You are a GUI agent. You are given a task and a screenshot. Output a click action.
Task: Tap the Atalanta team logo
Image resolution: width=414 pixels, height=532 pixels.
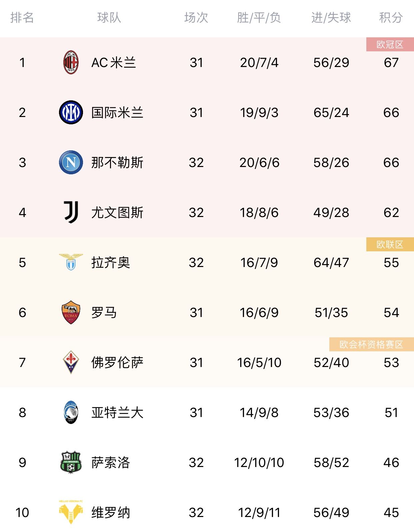coord(71,412)
